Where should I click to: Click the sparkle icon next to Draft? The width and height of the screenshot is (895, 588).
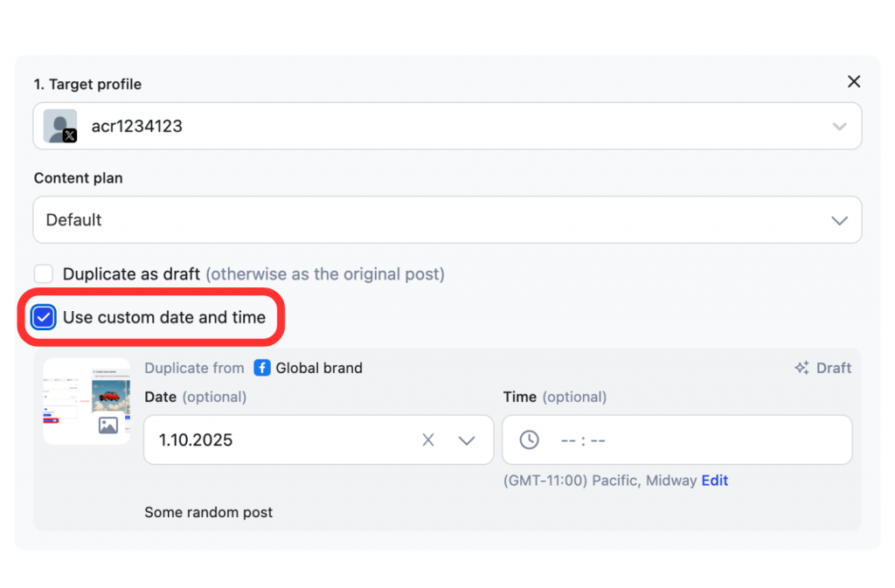pyautogui.click(x=801, y=368)
